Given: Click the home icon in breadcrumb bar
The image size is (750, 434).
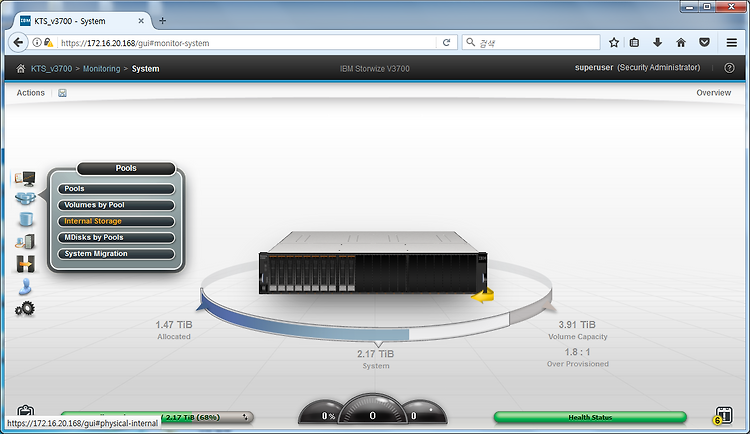Looking at the screenshot, I should click(x=21, y=68).
